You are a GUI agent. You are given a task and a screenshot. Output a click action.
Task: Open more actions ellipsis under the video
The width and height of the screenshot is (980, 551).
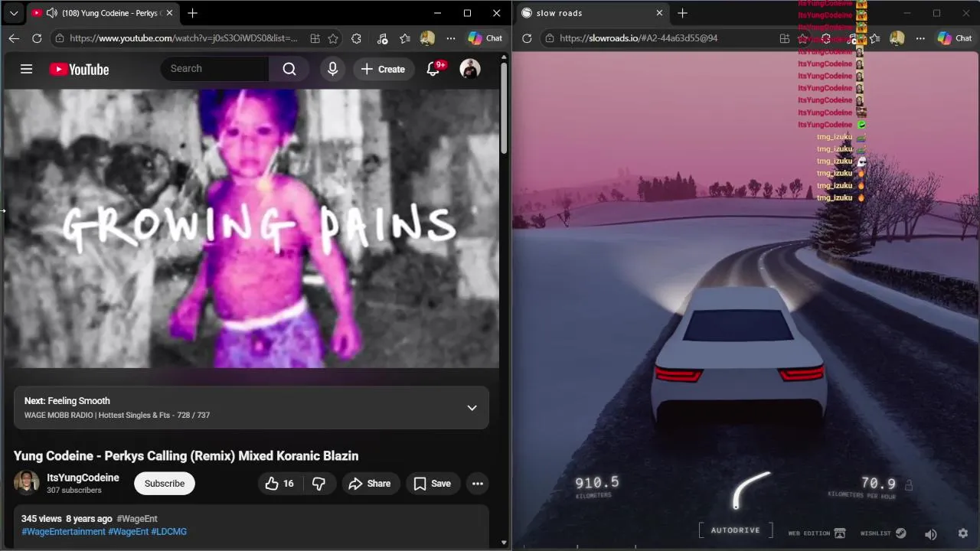pyautogui.click(x=478, y=484)
